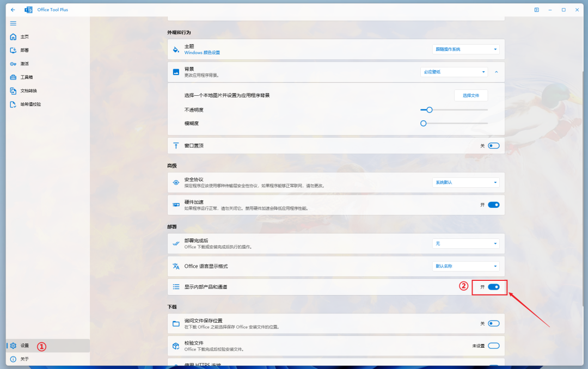
Task: Open the 工具箱 toolbox icon in sidebar
Action: [13, 77]
